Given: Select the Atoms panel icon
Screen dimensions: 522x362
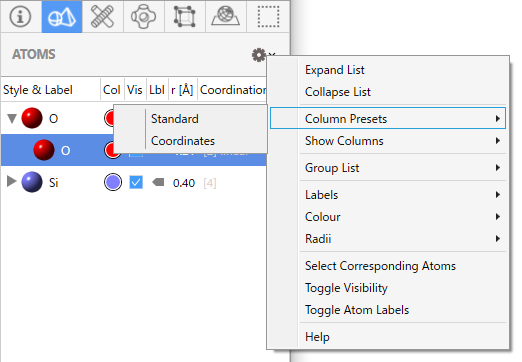Looking at the screenshot, I should (x=62, y=16).
